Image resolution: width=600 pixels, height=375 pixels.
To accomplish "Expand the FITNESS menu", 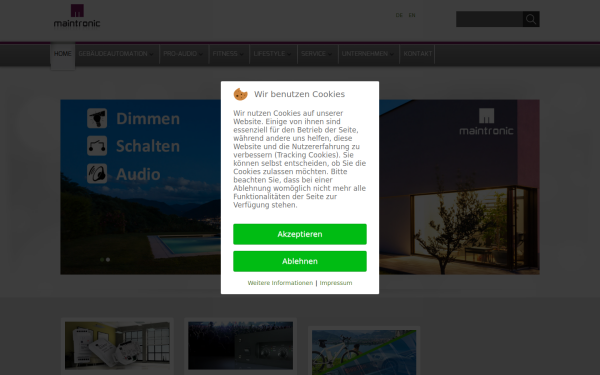I will pos(228,54).
